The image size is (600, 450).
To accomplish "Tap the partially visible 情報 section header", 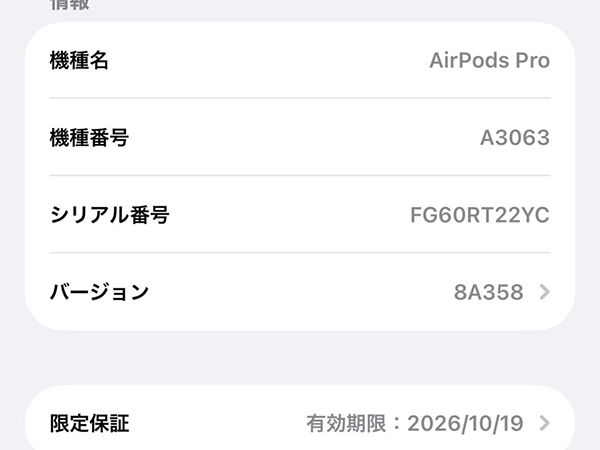I will (70, 4).
